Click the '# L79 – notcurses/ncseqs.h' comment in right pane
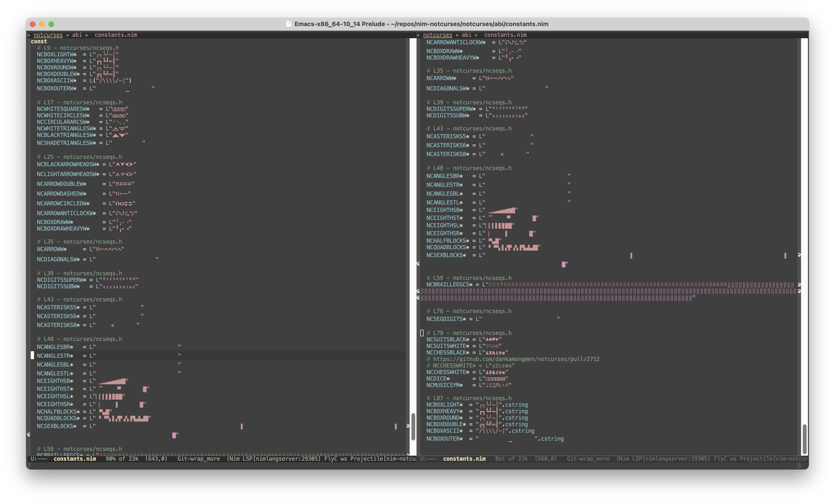This screenshot has height=504, width=835. click(469, 333)
